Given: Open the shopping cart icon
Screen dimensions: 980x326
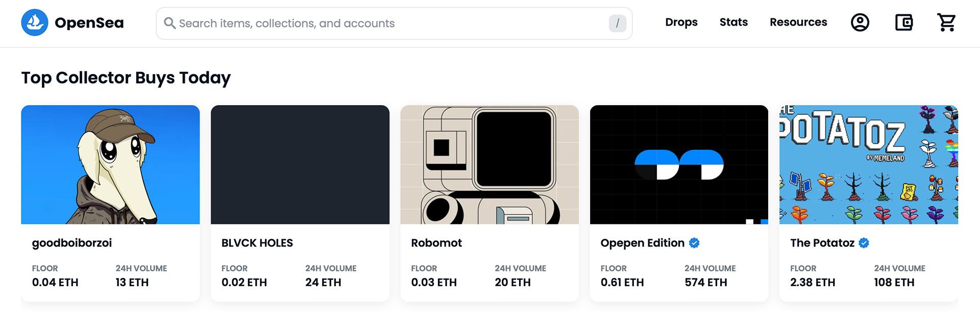Looking at the screenshot, I should point(946,22).
